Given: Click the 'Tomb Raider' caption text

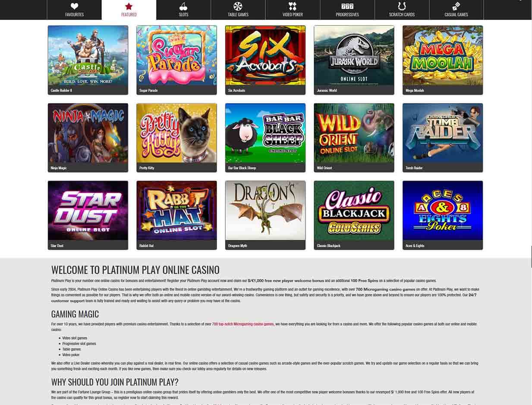Looking at the screenshot, I should click(x=414, y=168).
